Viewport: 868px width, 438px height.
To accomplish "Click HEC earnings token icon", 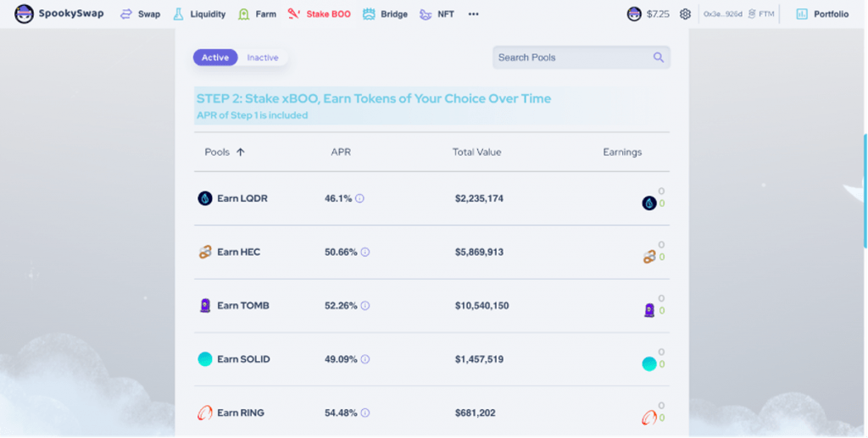I will 649,258.
